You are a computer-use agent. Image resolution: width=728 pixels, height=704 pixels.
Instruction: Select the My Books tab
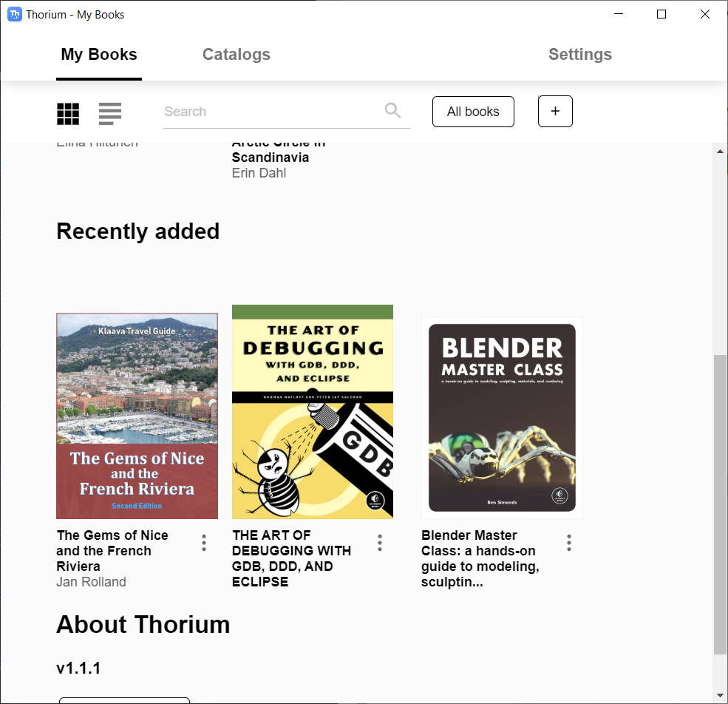[99, 55]
